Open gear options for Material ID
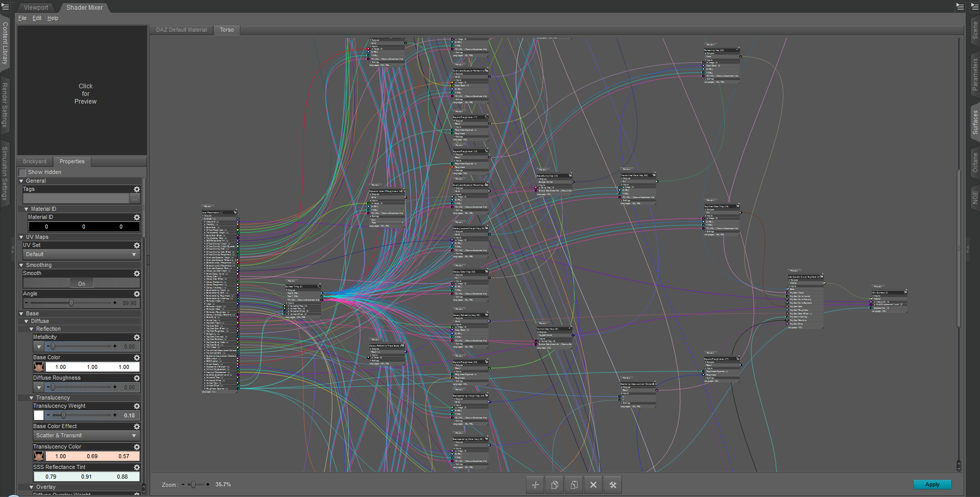Screen dimensions: 980x497 tap(137, 217)
